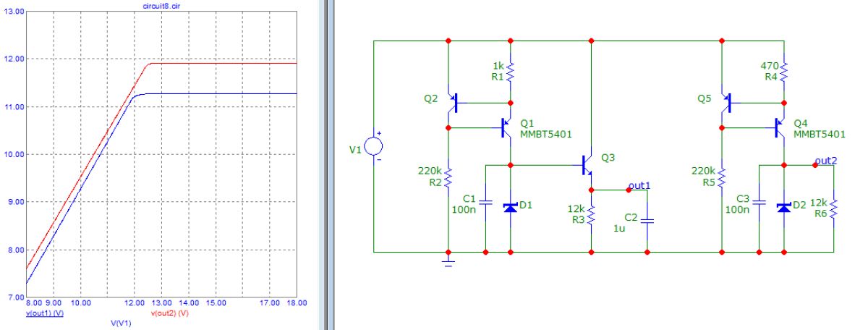The width and height of the screenshot is (868, 330).
Task: Click the out1 node label
Action: (x=640, y=186)
